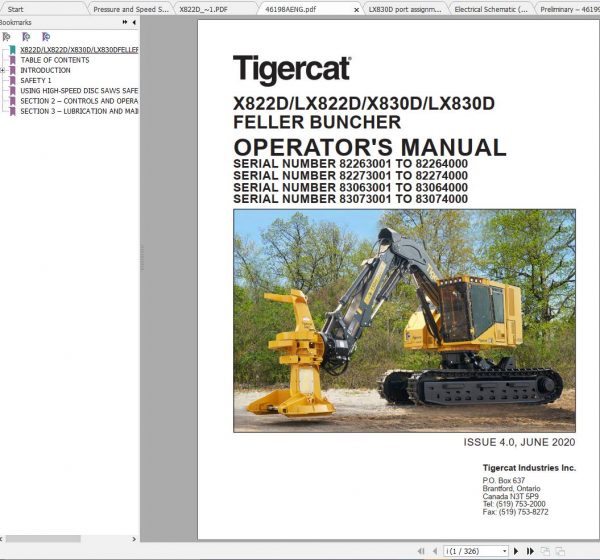Viewport: 600px width, 560px height.
Task: Go to the previous page
Action: click(435, 551)
